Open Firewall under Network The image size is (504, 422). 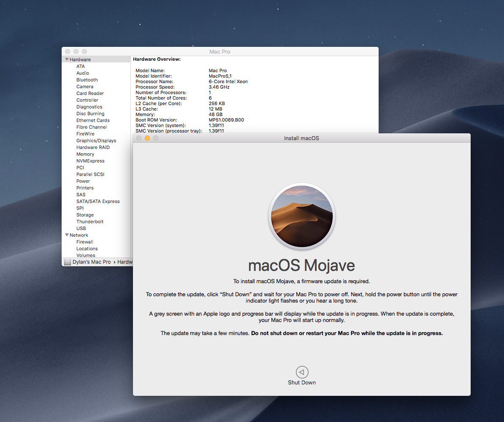point(85,242)
